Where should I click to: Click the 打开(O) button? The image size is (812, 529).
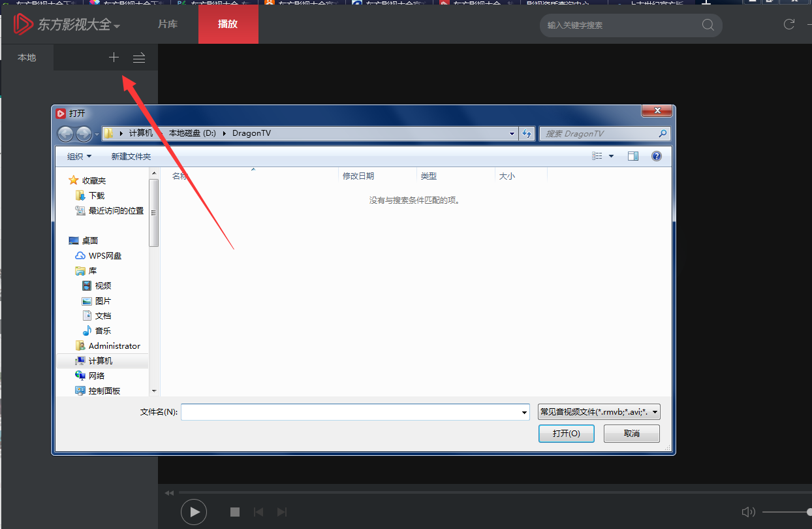tap(566, 434)
